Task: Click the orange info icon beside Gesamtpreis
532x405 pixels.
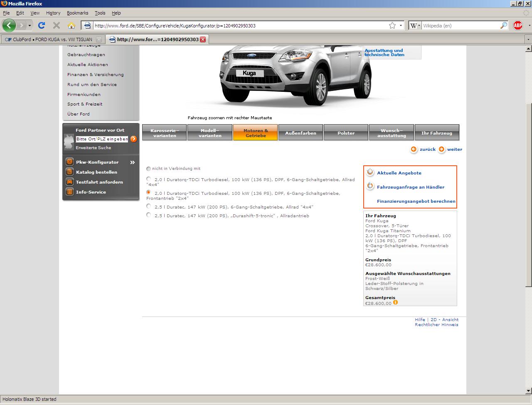Action: coord(395,302)
